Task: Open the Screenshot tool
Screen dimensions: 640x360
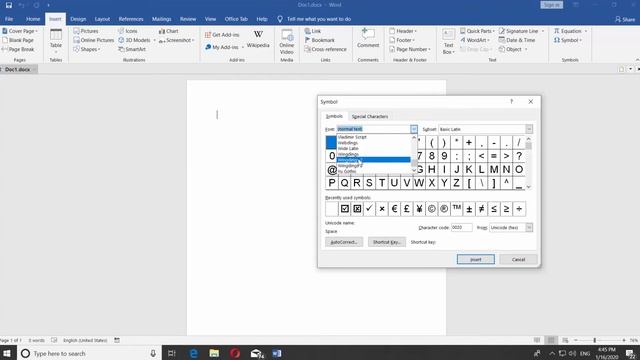Action: 176,40
